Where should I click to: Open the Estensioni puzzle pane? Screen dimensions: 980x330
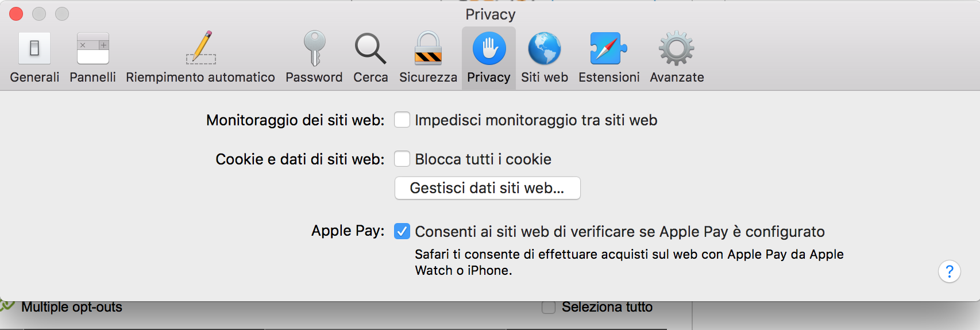[x=609, y=57]
